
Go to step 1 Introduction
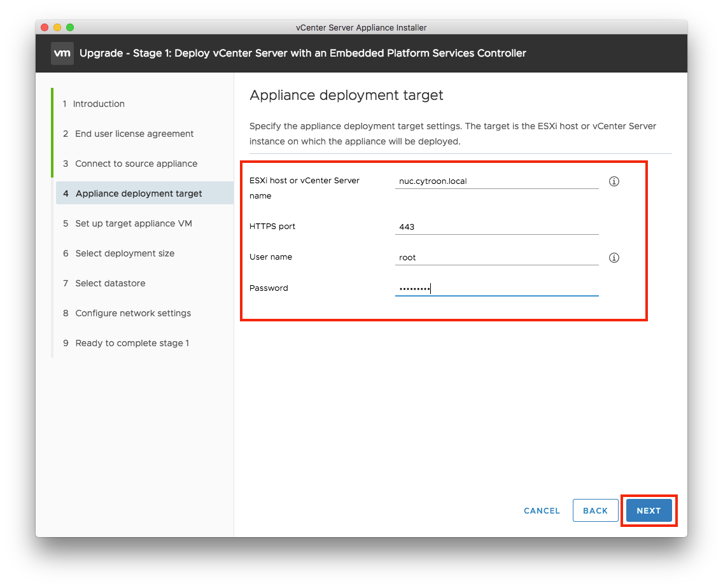pyautogui.click(x=94, y=104)
